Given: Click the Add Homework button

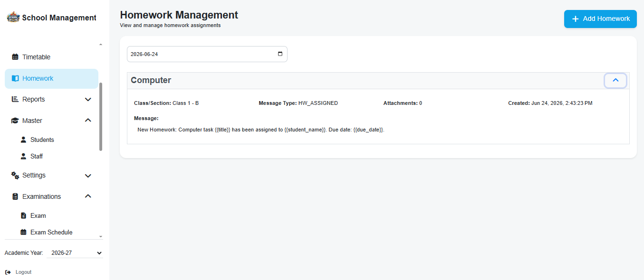Looking at the screenshot, I should coord(600,19).
